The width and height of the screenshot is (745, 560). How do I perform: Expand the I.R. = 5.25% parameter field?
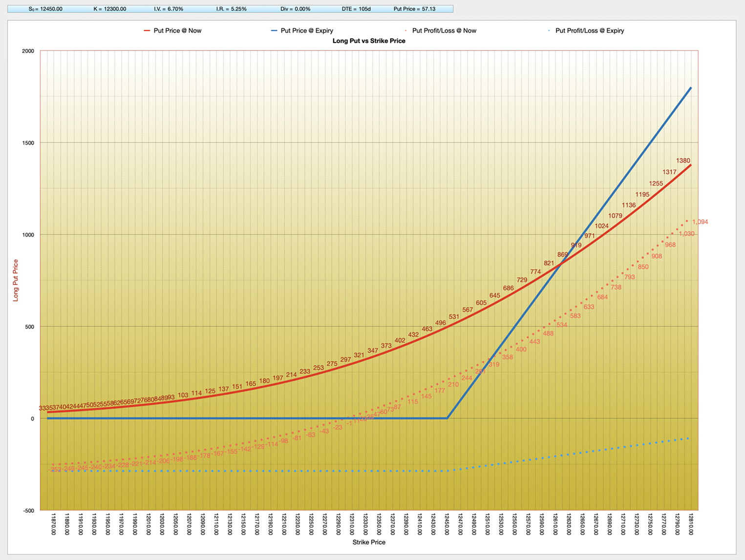point(231,8)
